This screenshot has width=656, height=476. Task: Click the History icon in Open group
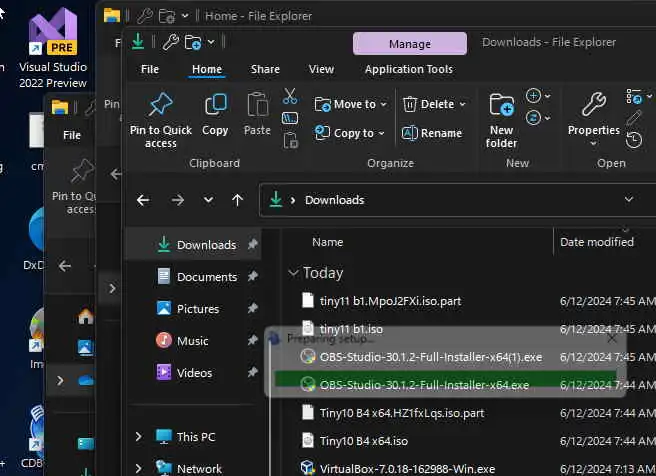(634, 140)
